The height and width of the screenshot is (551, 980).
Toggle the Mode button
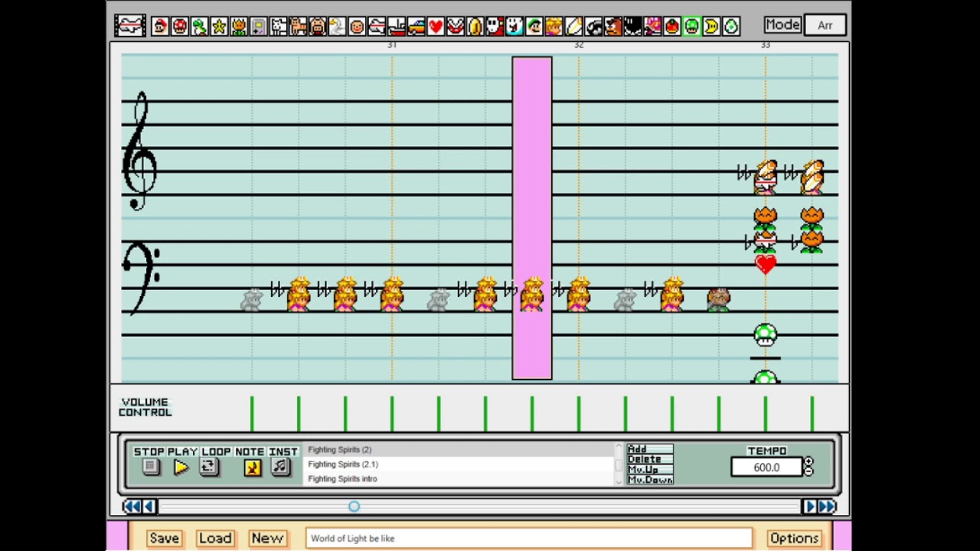click(782, 24)
